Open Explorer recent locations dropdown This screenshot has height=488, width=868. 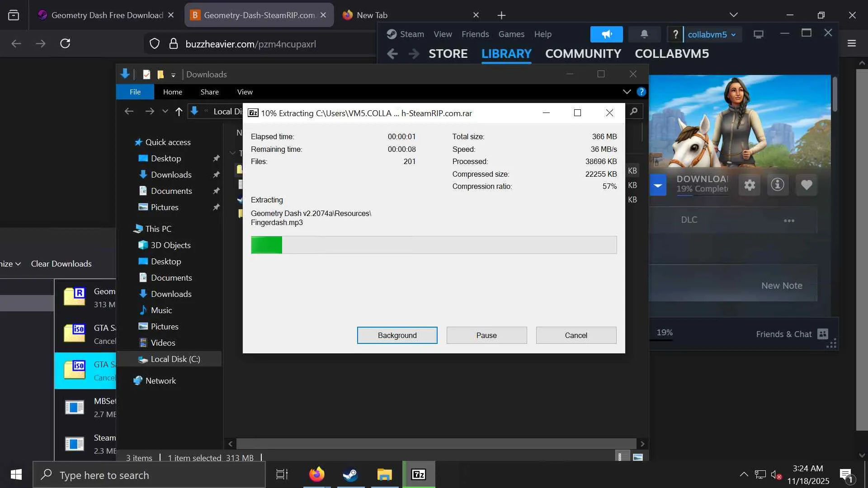click(165, 112)
